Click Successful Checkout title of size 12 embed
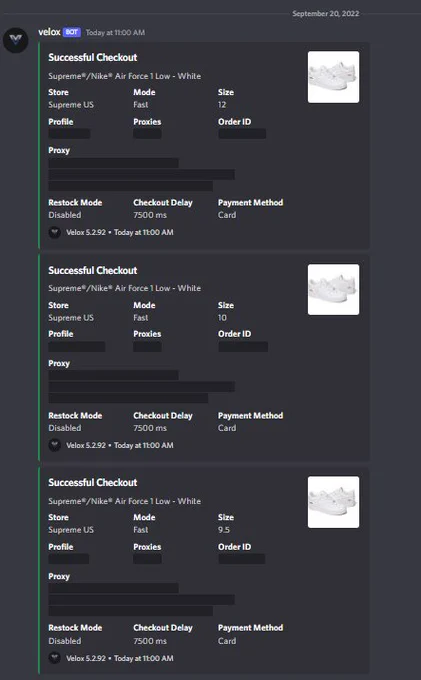Viewport: 421px width, 680px height. (92, 58)
